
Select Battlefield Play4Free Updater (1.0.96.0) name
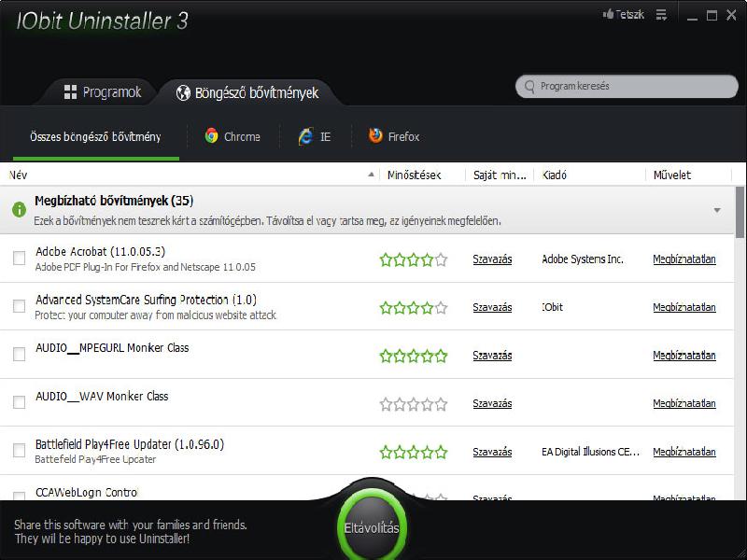[x=130, y=444]
